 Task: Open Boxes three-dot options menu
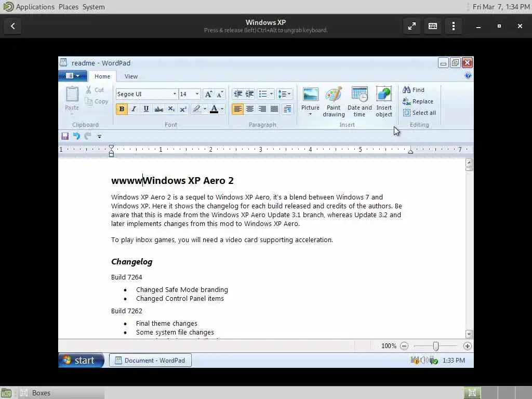454,26
